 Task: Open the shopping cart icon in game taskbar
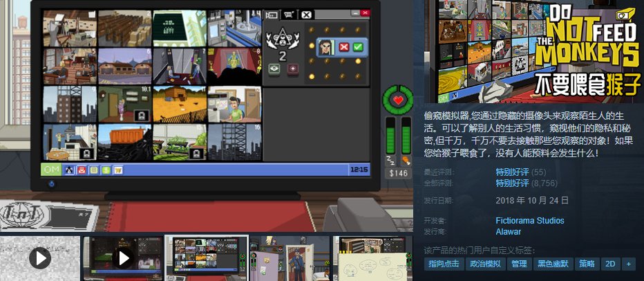118,170
